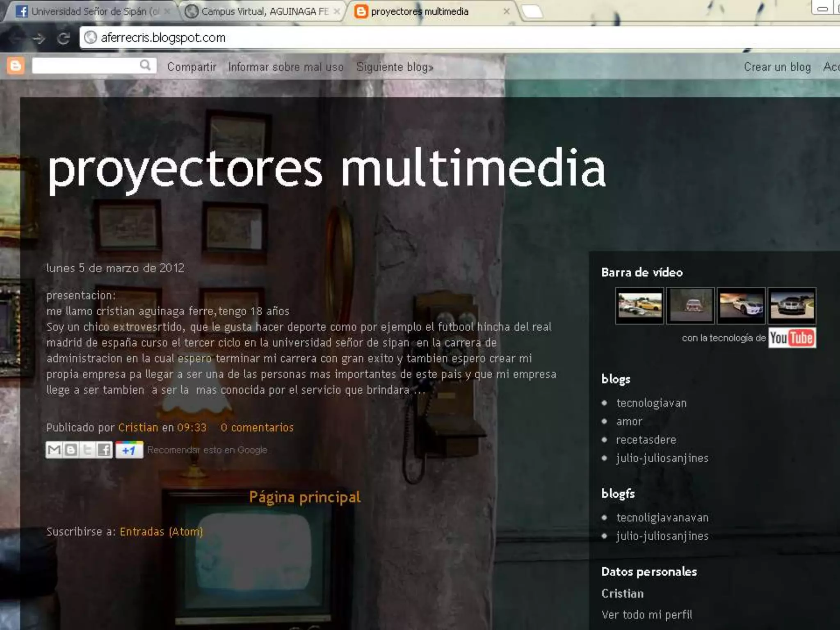Click the search magnifier icon in navbar
This screenshot has height=630, width=840.
145,65
